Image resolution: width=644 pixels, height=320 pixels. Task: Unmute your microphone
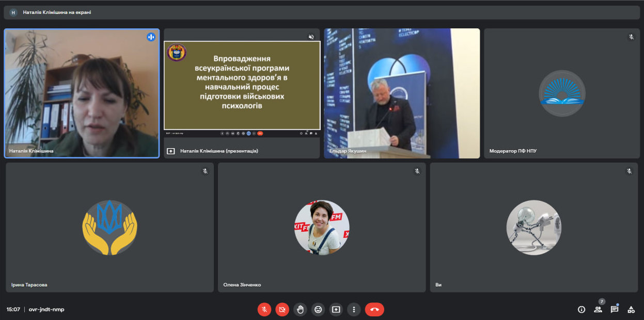pos(264,309)
